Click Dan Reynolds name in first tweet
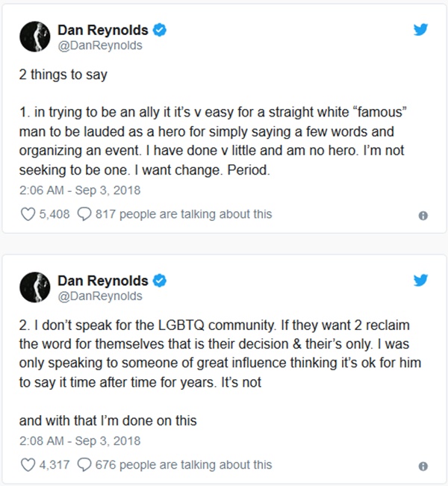 click(103, 31)
